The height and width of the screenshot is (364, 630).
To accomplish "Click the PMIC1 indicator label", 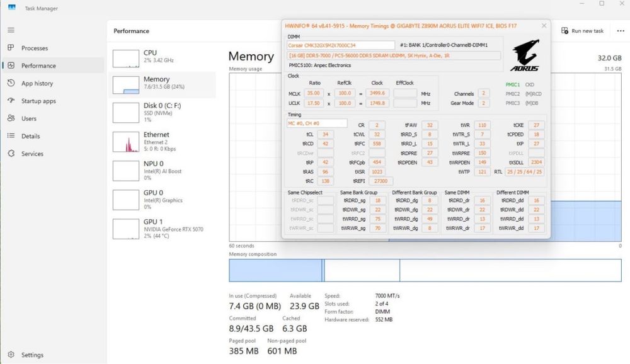I will pyautogui.click(x=512, y=85).
